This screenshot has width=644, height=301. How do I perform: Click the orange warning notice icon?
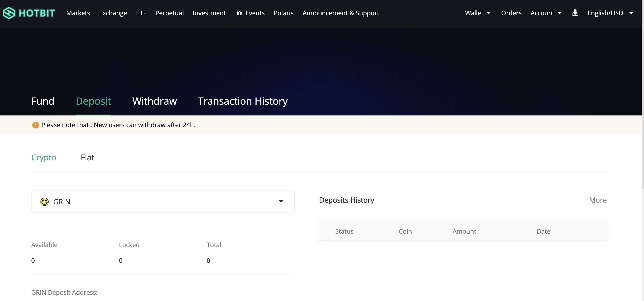[x=36, y=125]
